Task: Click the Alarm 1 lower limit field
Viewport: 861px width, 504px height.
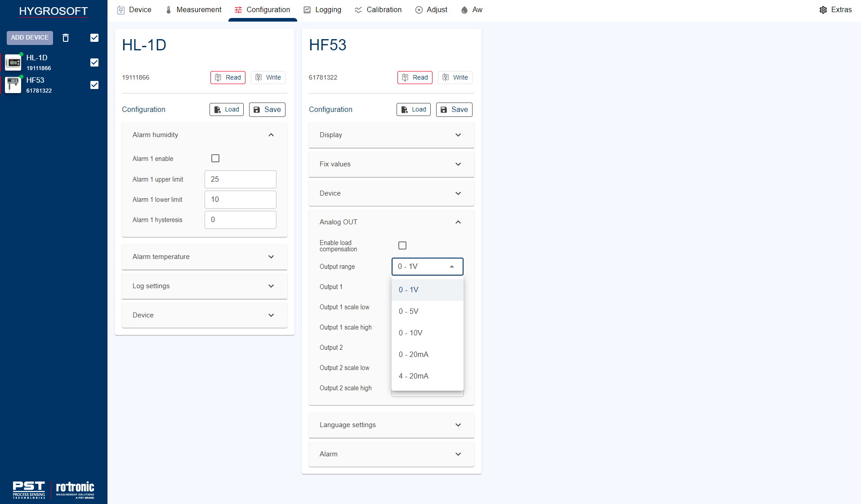Action: [x=241, y=200]
